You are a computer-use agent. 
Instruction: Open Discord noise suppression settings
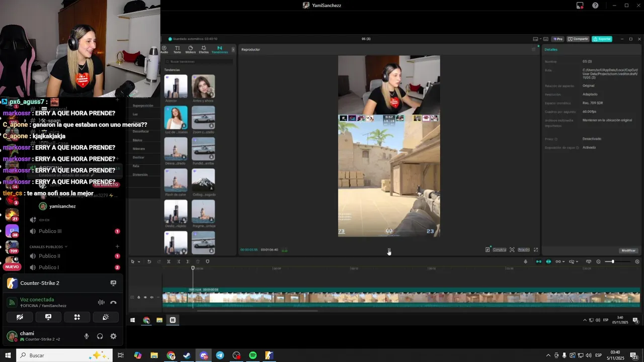[x=101, y=302]
